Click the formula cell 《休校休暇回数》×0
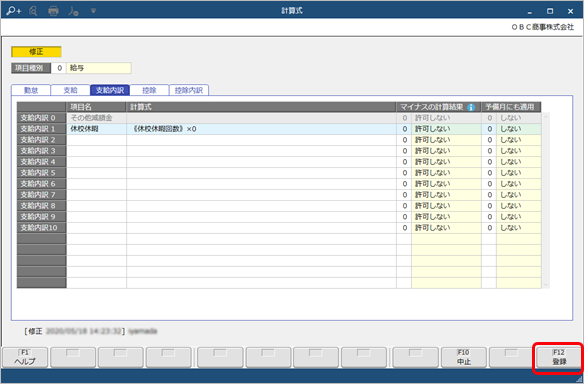The width and height of the screenshot is (584, 384). (261, 129)
